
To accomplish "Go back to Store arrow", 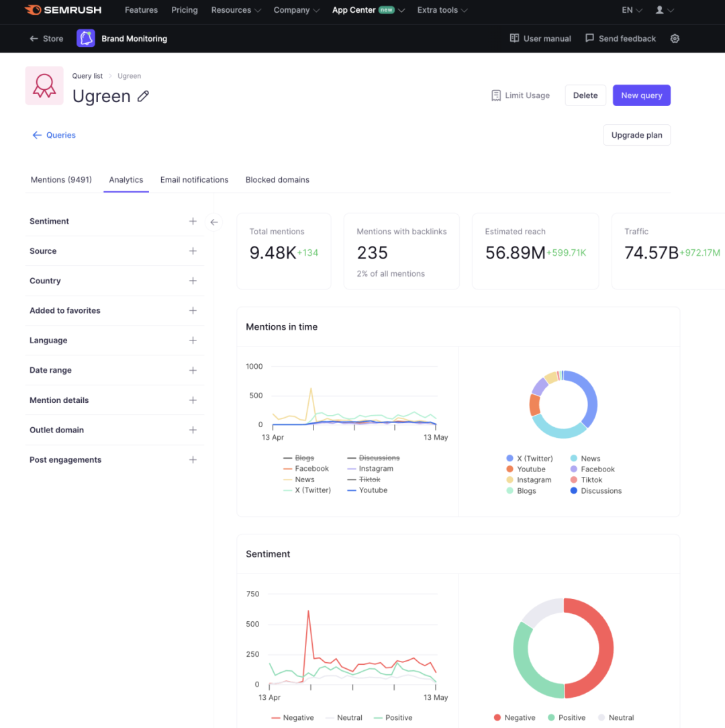I will (46, 38).
